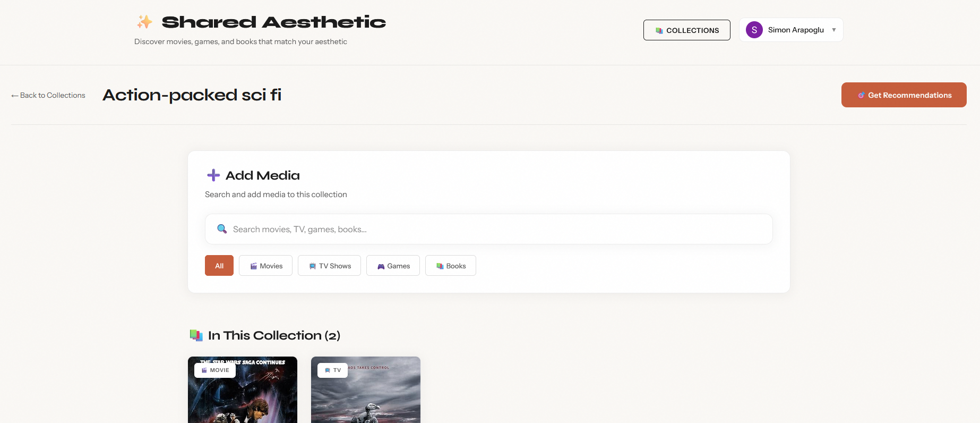Click the movie clapper icon on the Movies filter
The image size is (980, 423).
click(x=253, y=265)
